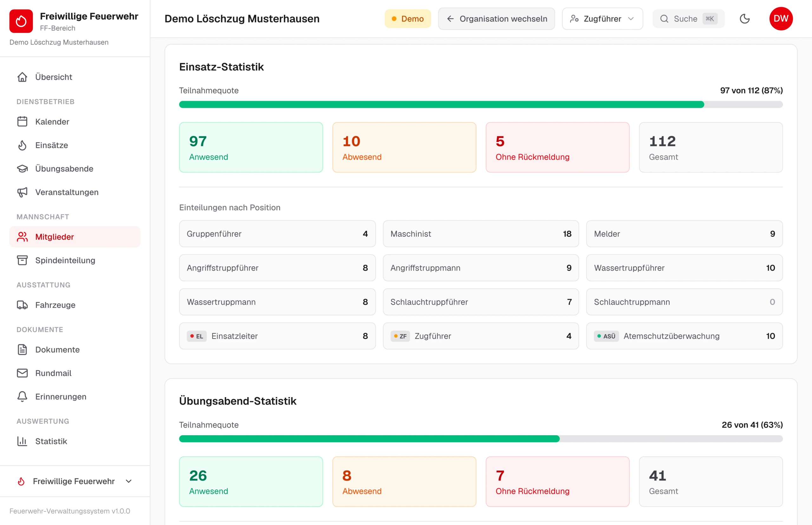812x525 pixels.
Task: Click the Übersicht house icon
Action: tap(23, 77)
